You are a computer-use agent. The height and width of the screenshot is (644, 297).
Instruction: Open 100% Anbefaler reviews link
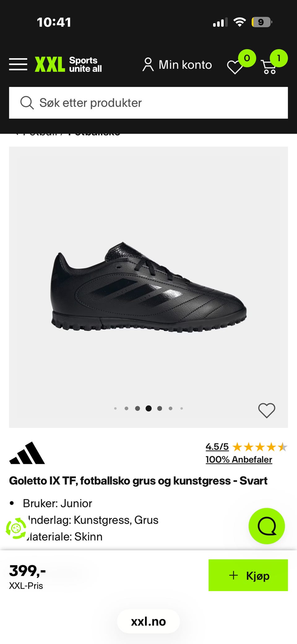click(x=239, y=460)
